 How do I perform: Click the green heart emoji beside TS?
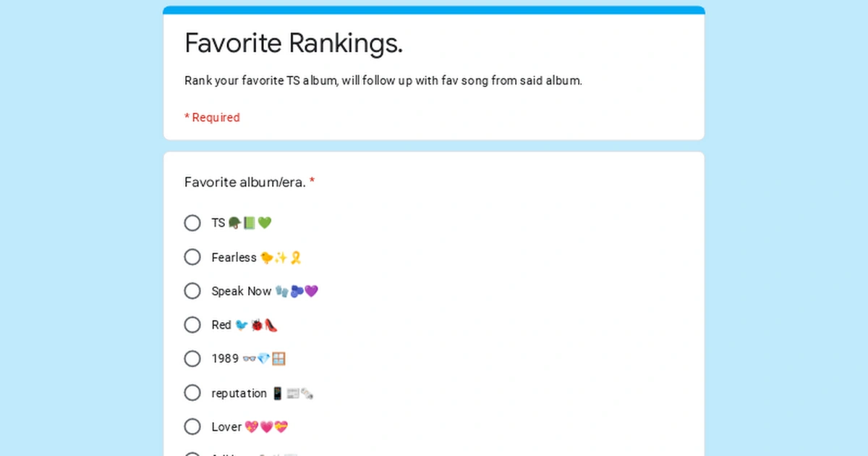tap(264, 222)
